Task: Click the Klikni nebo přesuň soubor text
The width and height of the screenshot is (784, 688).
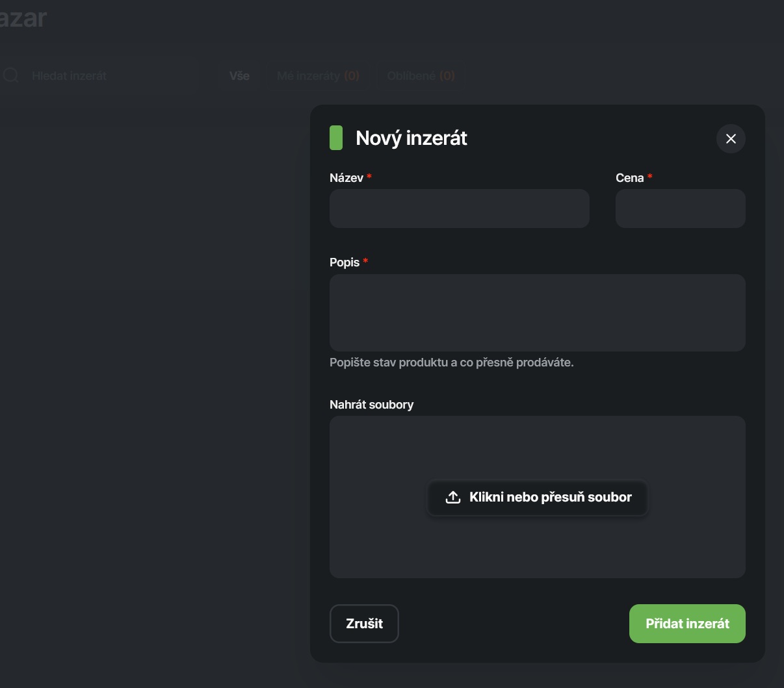Action: click(x=550, y=498)
